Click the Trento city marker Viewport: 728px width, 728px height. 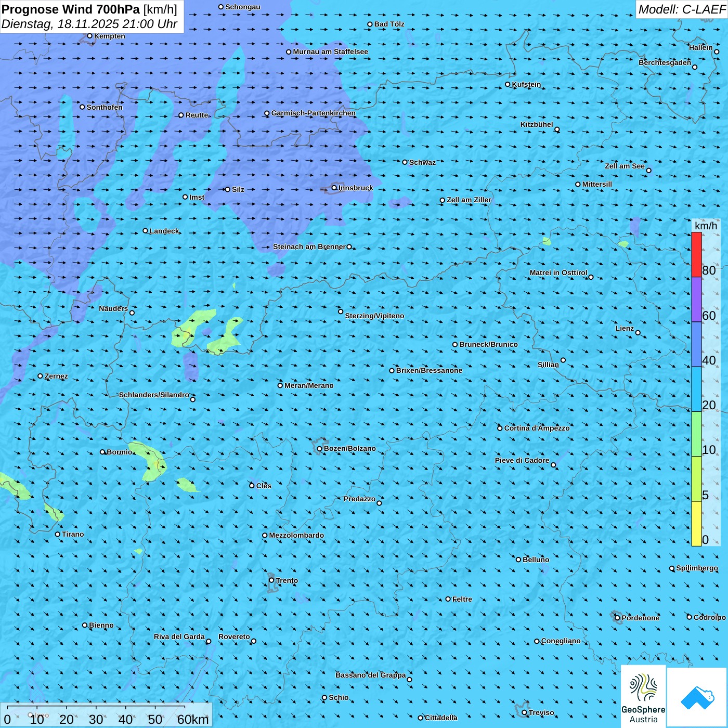[271, 580]
